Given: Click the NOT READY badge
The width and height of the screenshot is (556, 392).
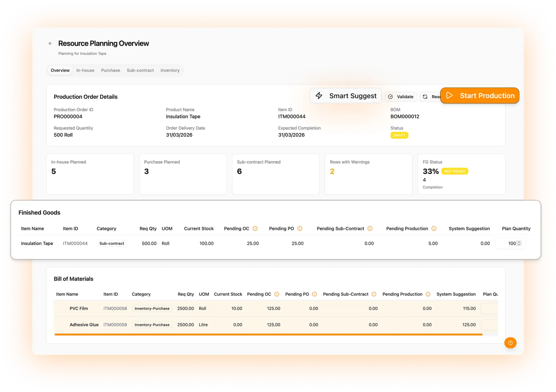Looking at the screenshot, I should tap(455, 171).
